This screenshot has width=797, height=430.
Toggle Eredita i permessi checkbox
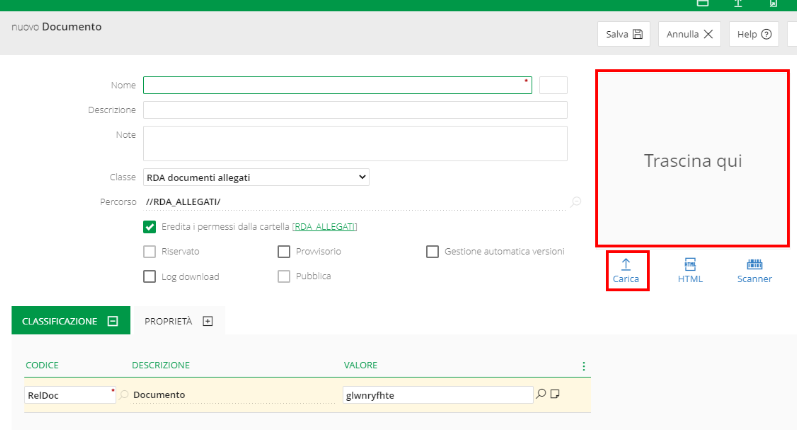pyautogui.click(x=150, y=227)
